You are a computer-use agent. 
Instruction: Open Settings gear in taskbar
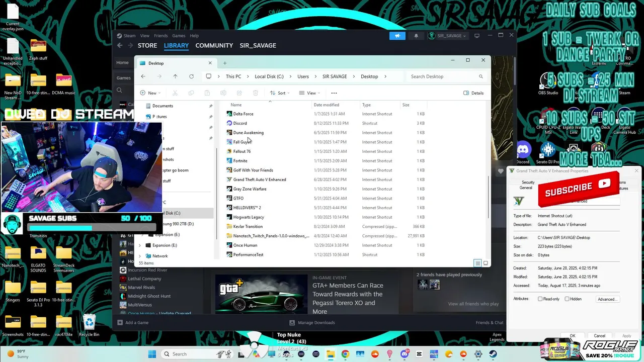(478, 354)
